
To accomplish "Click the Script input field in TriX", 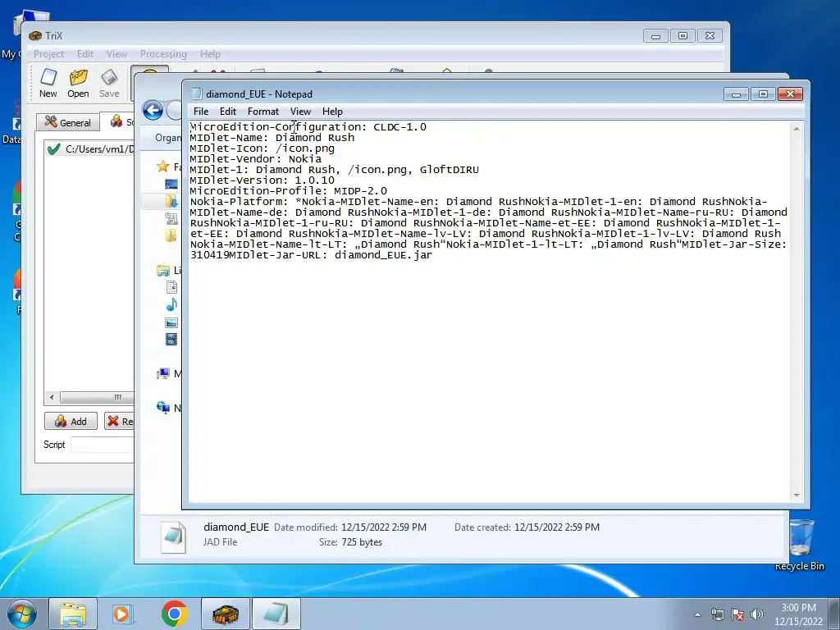I will click(x=103, y=445).
